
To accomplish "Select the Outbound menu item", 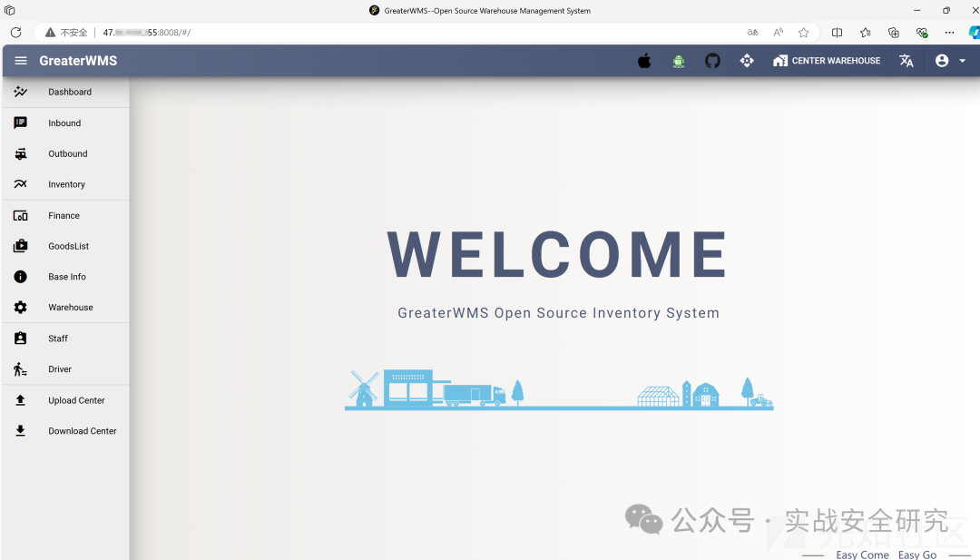I will tap(65, 153).
